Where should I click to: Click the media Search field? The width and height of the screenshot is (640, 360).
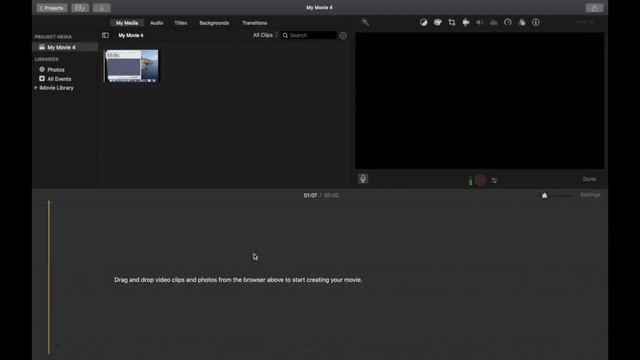tap(309, 36)
